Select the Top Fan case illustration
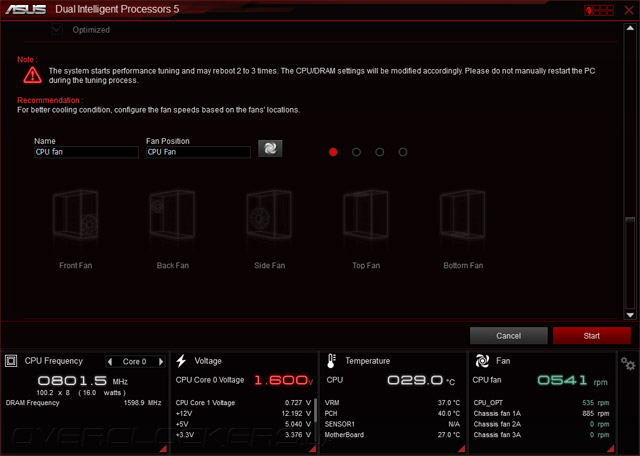640x456 pixels. [366, 214]
